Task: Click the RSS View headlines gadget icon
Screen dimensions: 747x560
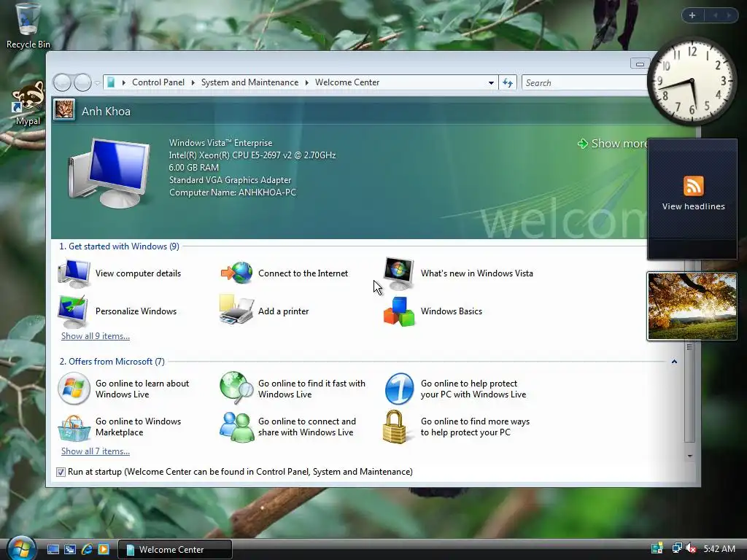Action: 693,186
